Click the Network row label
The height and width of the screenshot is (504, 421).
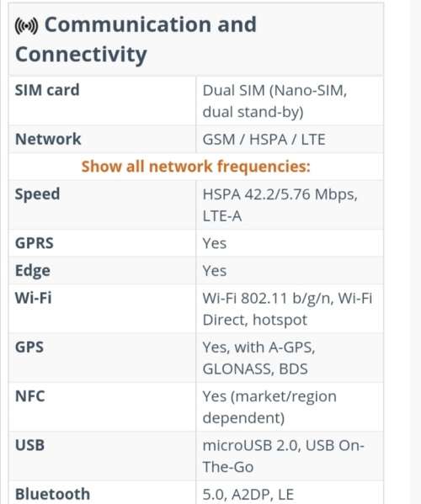48,139
